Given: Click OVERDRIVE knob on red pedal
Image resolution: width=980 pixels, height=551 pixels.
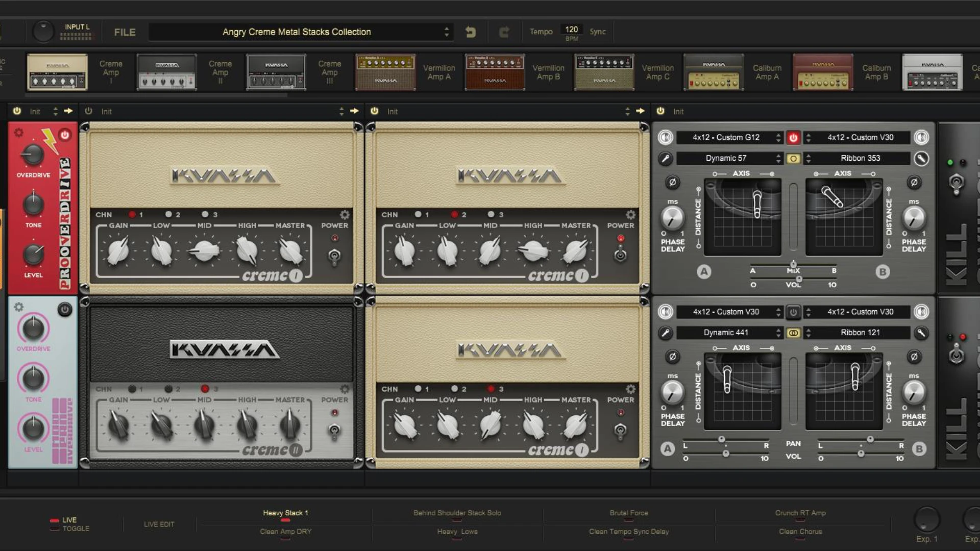Looking at the screenshot, I should [33, 154].
